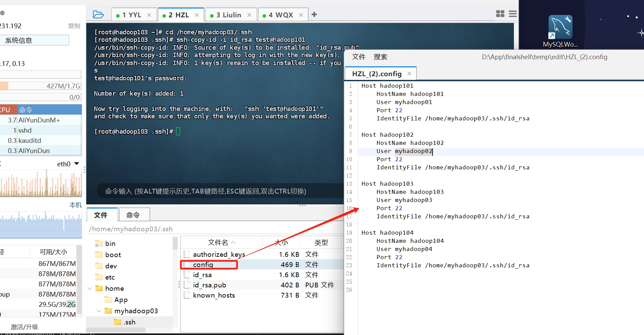
Task: Open the editor 搜索 menu
Action: tap(380, 57)
